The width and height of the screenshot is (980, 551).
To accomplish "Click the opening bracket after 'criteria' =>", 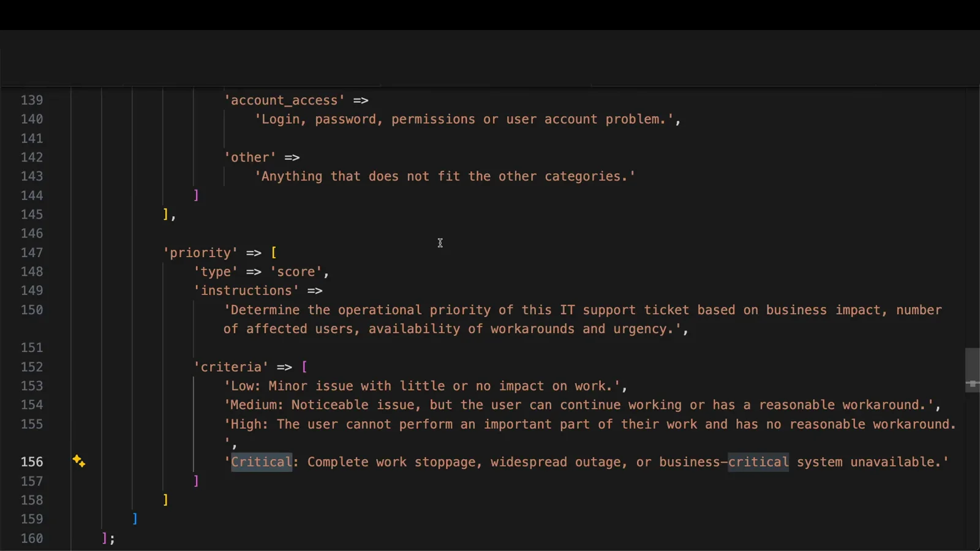I will point(304,367).
